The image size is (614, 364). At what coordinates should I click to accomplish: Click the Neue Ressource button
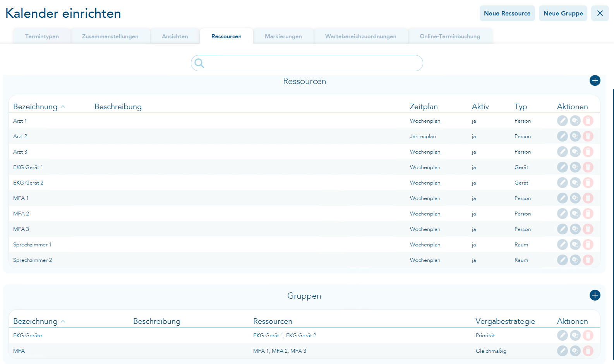(507, 13)
